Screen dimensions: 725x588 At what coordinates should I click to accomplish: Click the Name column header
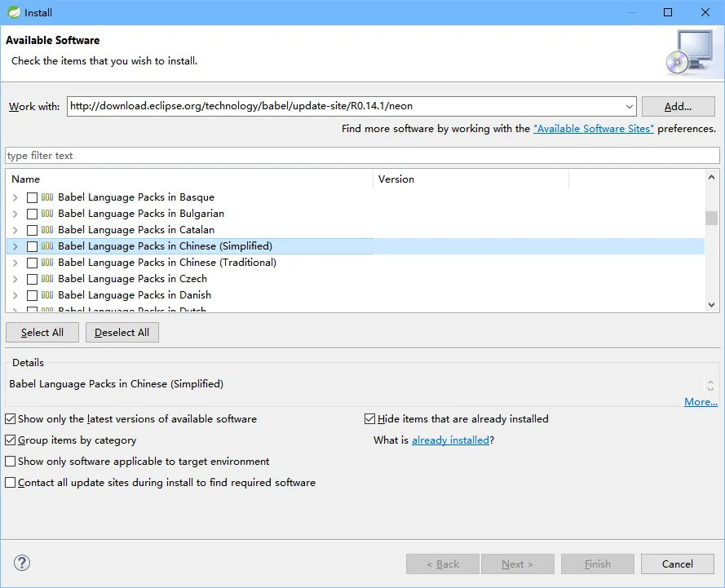[189, 179]
